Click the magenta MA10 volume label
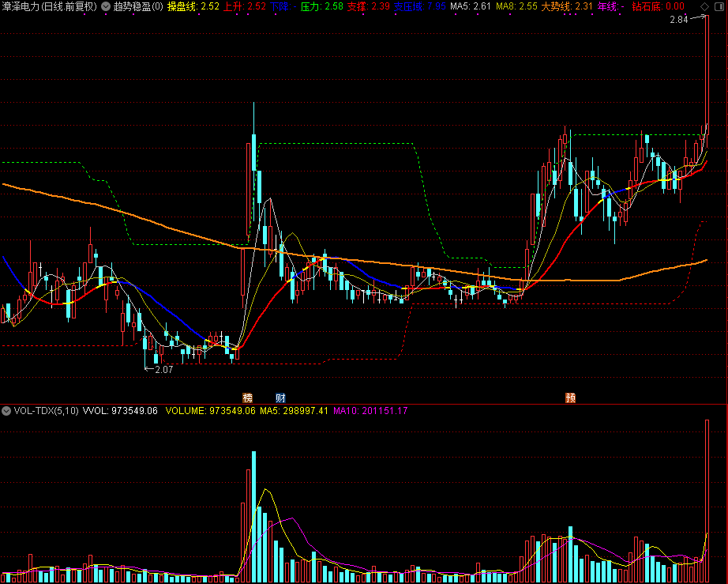This screenshot has height=584, width=728. [370, 411]
